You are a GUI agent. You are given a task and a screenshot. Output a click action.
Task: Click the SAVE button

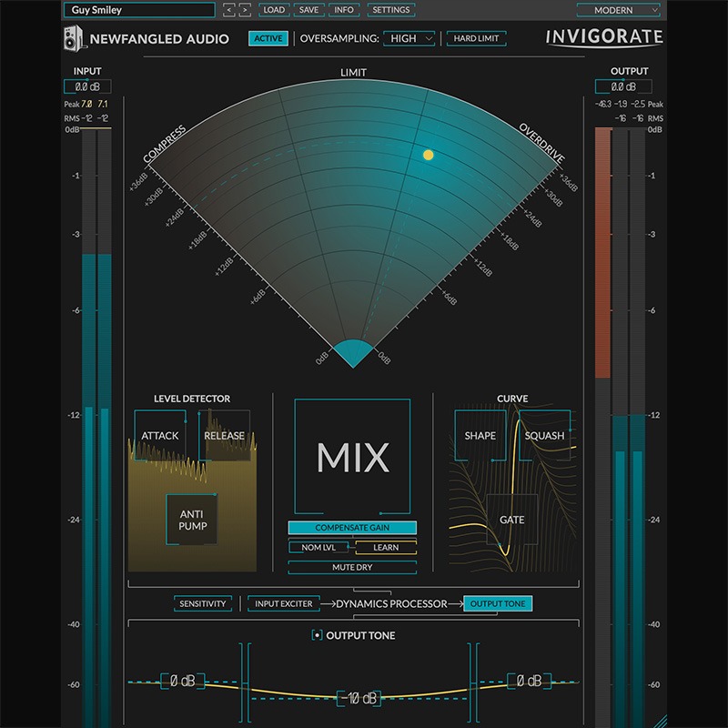coord(308,10)
